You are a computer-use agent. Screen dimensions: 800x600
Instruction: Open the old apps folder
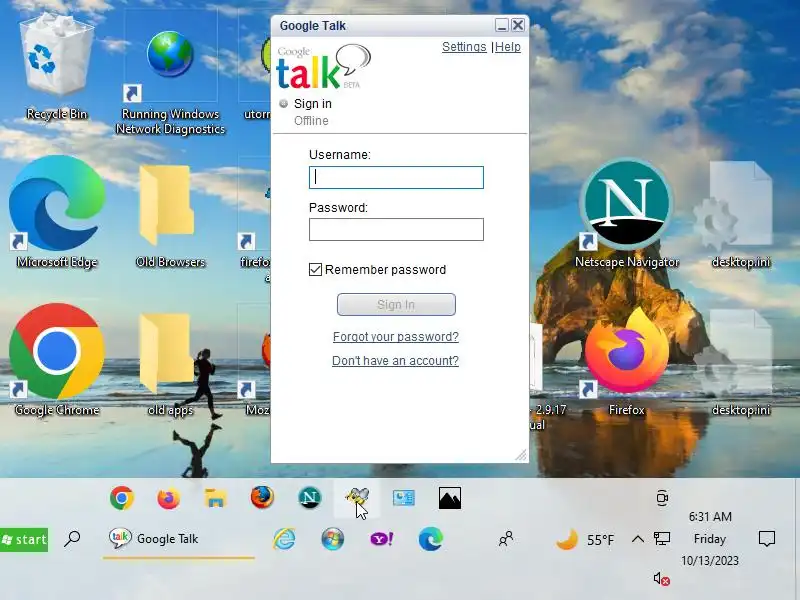(170, 362)
